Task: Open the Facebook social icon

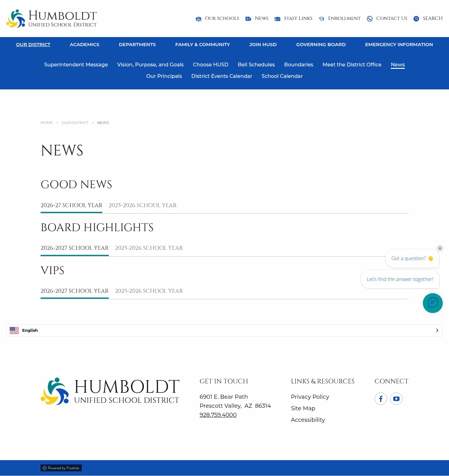Action: [x=381, y=399]
